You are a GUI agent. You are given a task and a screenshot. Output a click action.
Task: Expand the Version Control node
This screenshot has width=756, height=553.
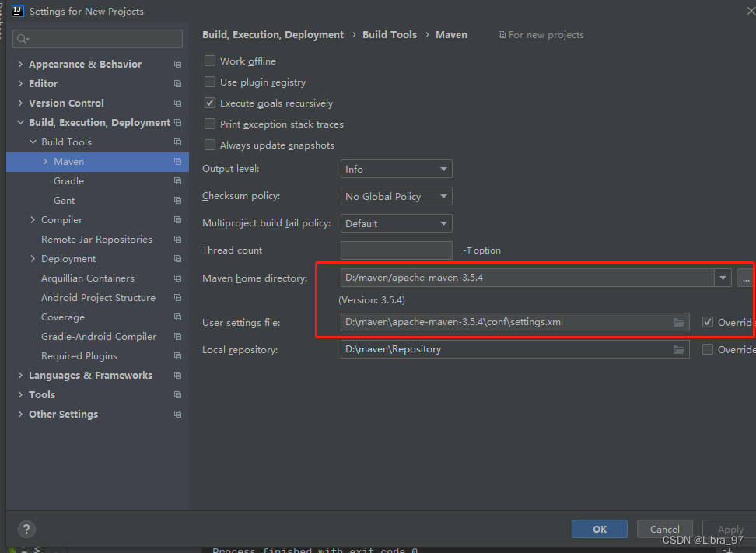20,103
